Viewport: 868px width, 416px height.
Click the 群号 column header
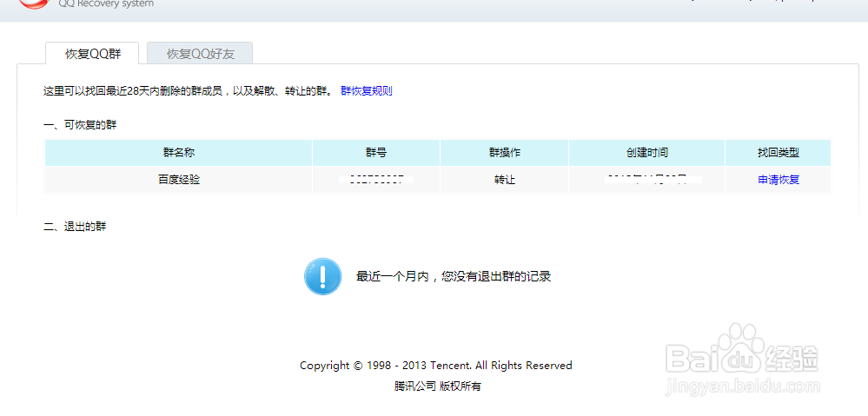[x=376, y=153]
